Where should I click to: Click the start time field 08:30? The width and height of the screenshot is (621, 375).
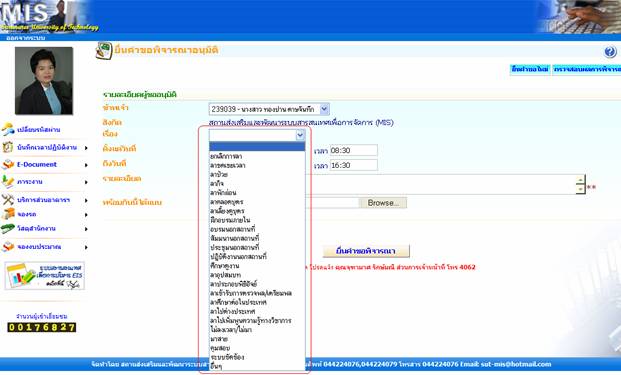(354, 150)
